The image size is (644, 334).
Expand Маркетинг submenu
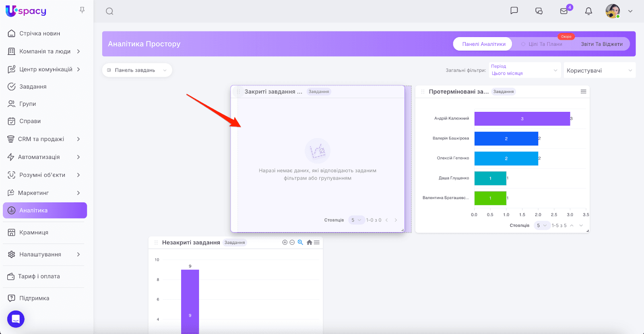[x=78, y=193]
